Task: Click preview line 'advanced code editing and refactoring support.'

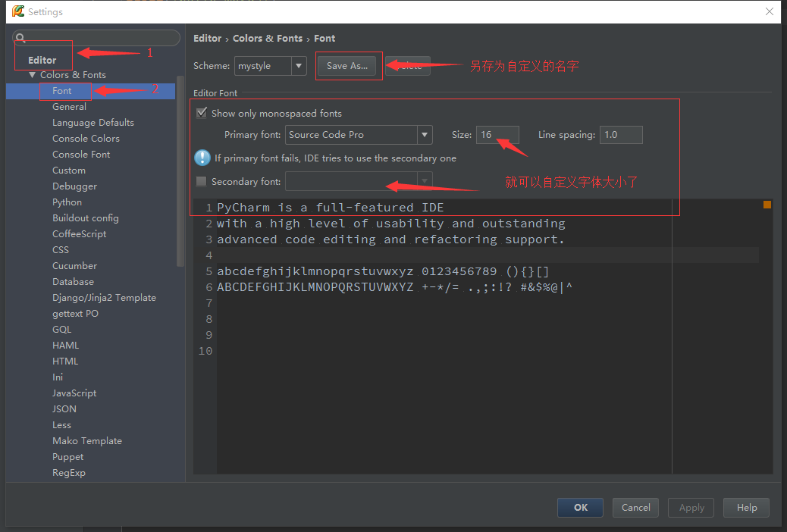Action: (x=390, y=239)
